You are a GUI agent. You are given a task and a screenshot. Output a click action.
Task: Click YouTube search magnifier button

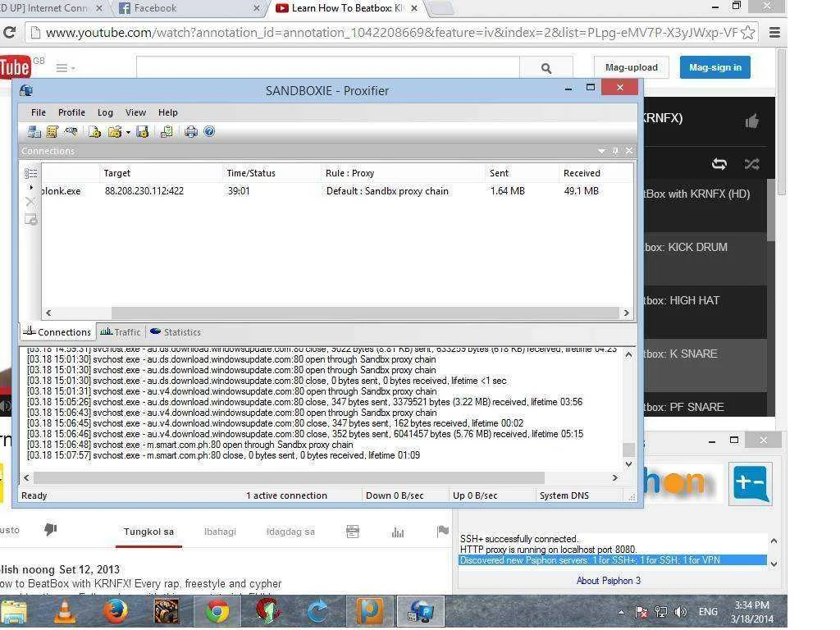(546, 68)
